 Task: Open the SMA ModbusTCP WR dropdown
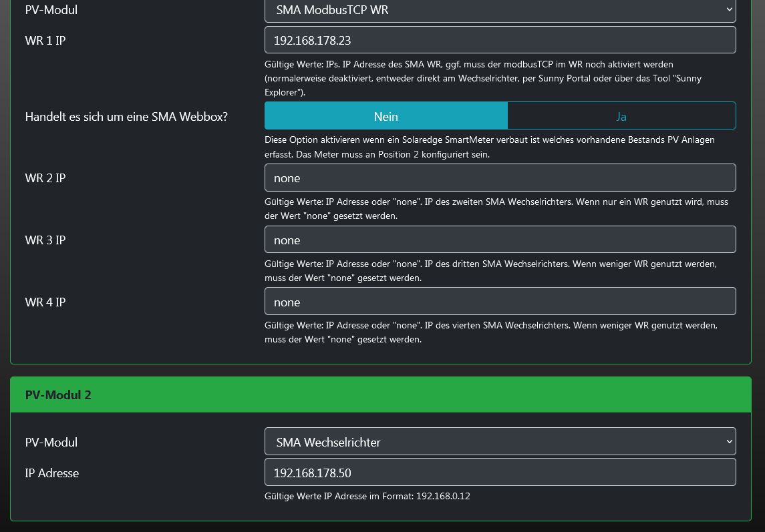click(500, 10)
